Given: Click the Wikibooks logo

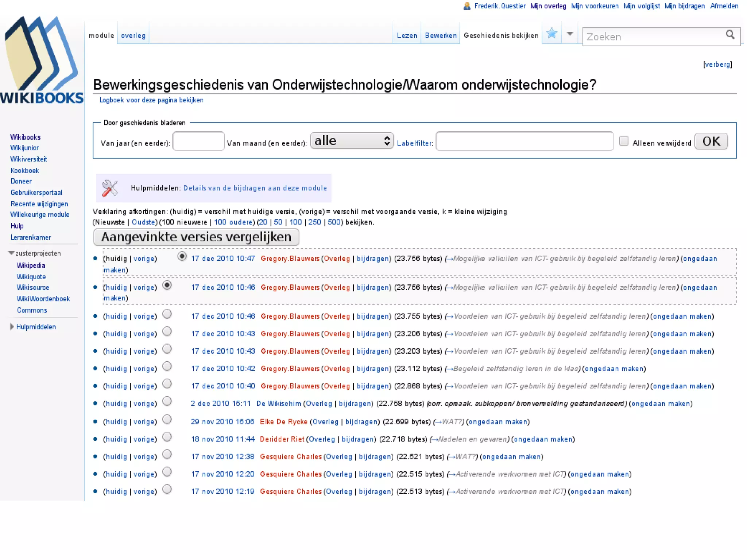Looking at the screenshot, I should click(x=42, y=60).
